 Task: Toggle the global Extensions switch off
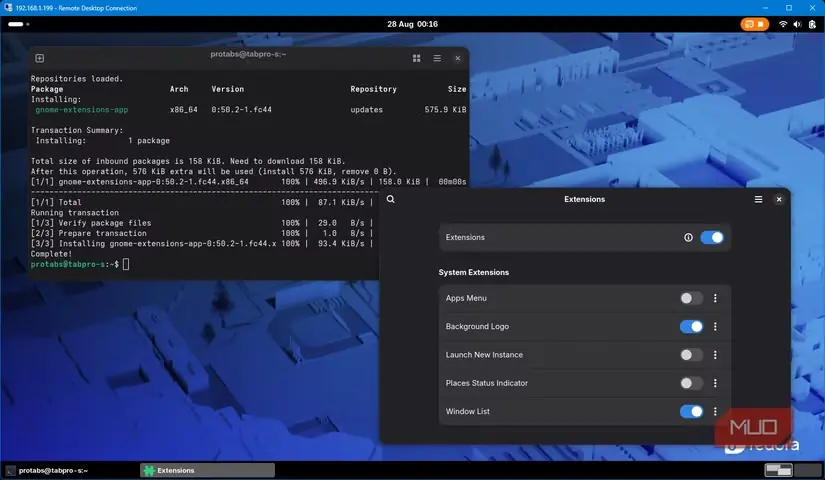coord(712,237)
